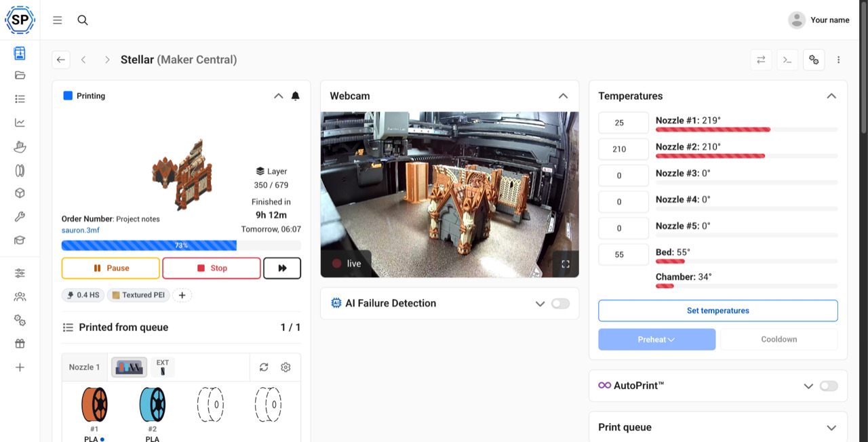Screen dimensions: 868x442
Task: Click the search magnifier icon in header
Action: pyautogui.click(x=83, y=20)
